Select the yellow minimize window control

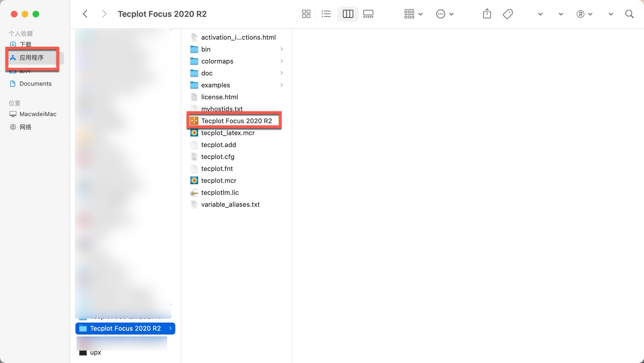pyautogui.click(x=25, y=14)
